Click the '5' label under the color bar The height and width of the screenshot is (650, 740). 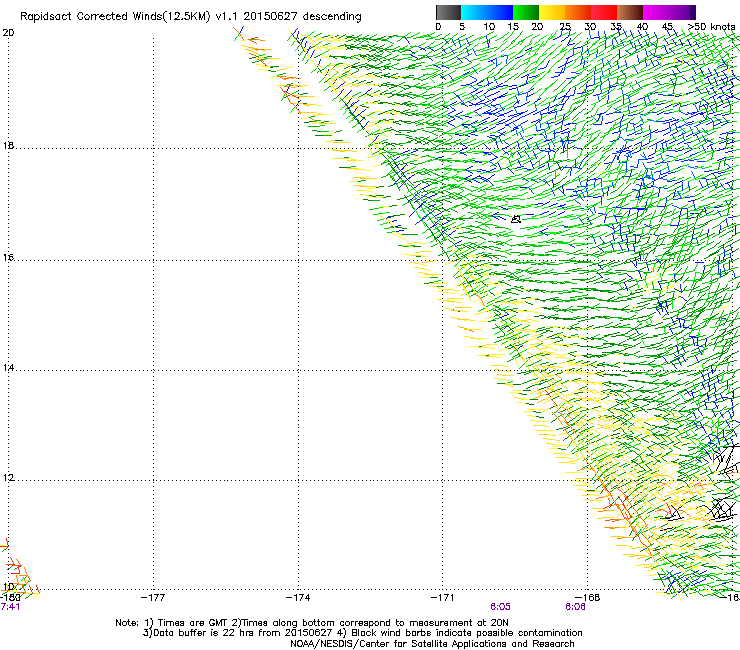point(462,27)
